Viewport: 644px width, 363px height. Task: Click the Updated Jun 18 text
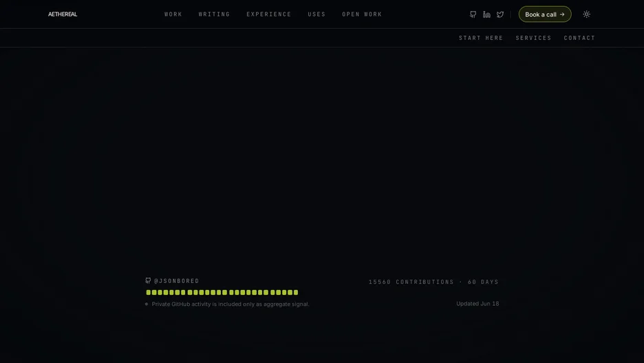[x=477, y=303]
